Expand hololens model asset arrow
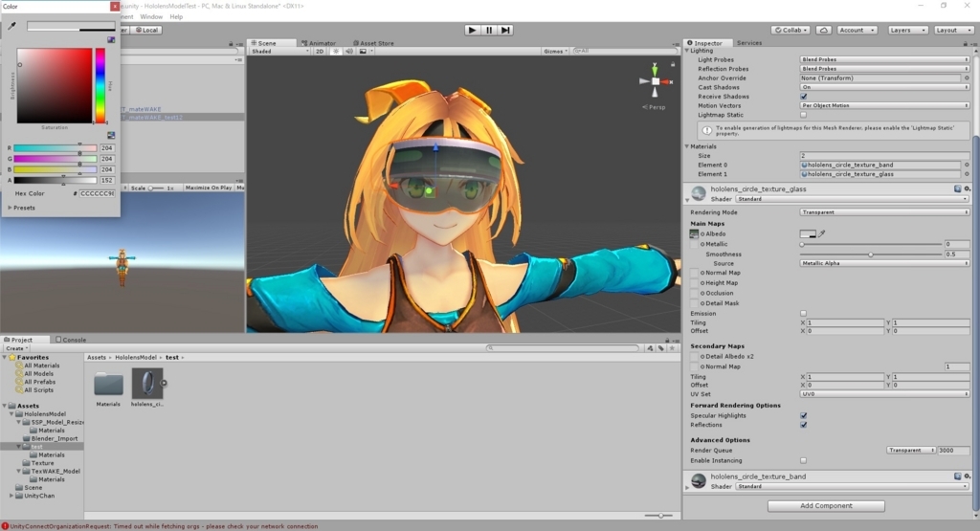 pyautogui.click(x=164, y=383)
